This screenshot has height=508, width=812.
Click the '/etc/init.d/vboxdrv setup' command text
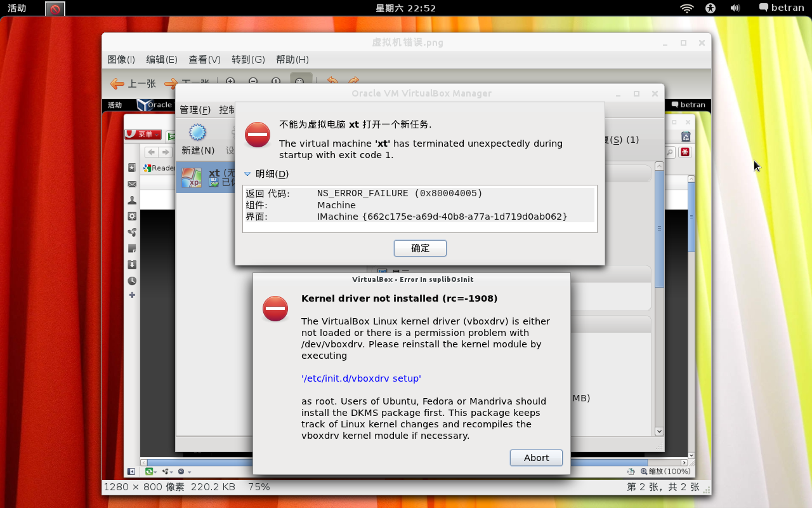click(361, 378)
